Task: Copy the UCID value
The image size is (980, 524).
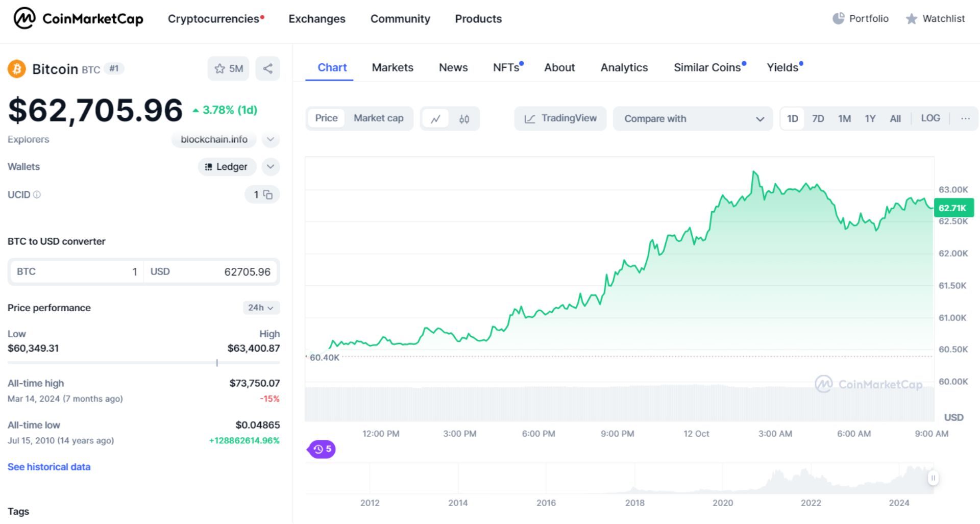Action: (x=269, y=194)
